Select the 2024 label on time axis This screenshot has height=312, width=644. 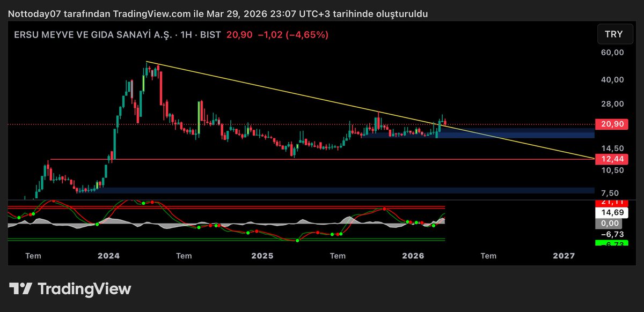point(109,256)
